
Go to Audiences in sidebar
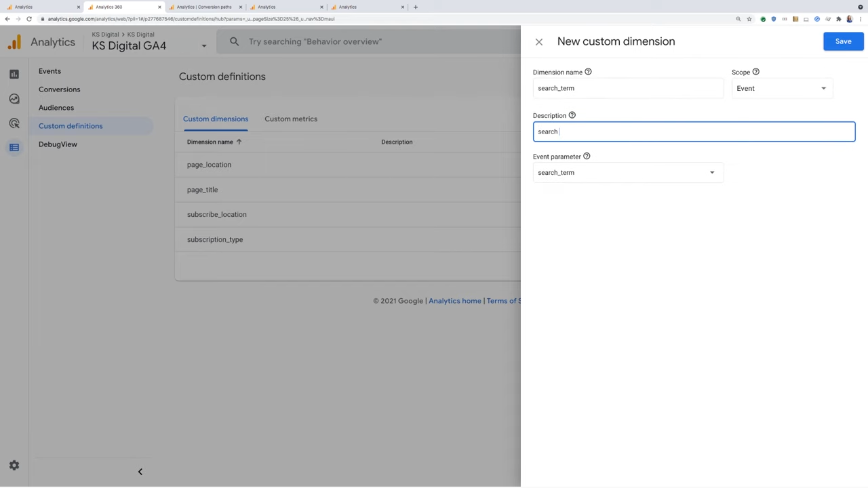[56, 108]
